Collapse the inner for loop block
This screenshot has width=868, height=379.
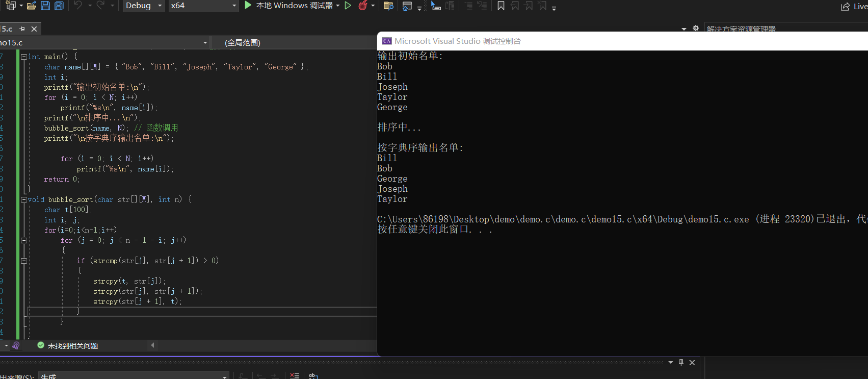24,240
